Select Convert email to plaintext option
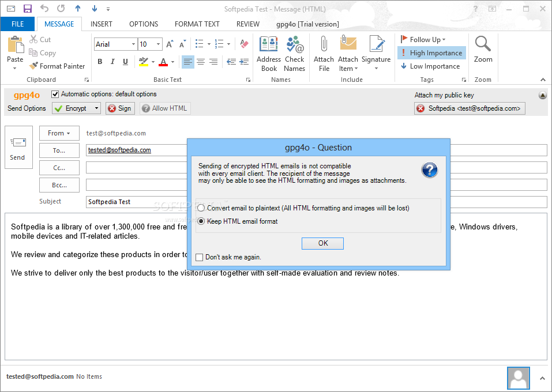The image size is (552, 392). point(201,208)
